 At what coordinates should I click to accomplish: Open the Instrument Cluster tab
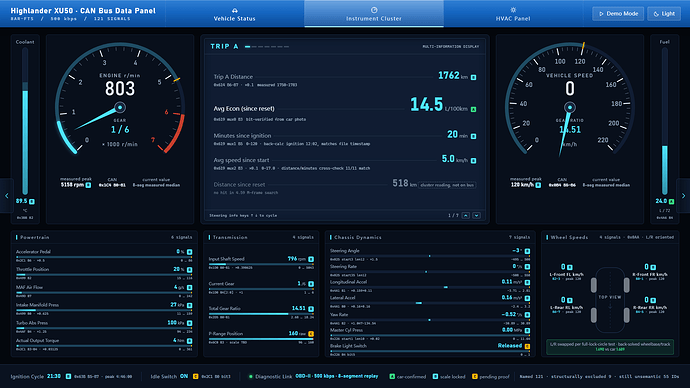(x=374, y=14)
